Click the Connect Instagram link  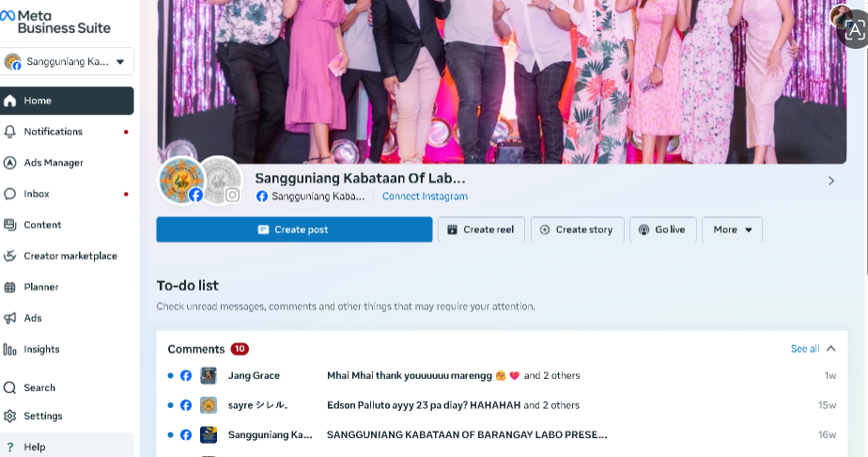(425, 197)
